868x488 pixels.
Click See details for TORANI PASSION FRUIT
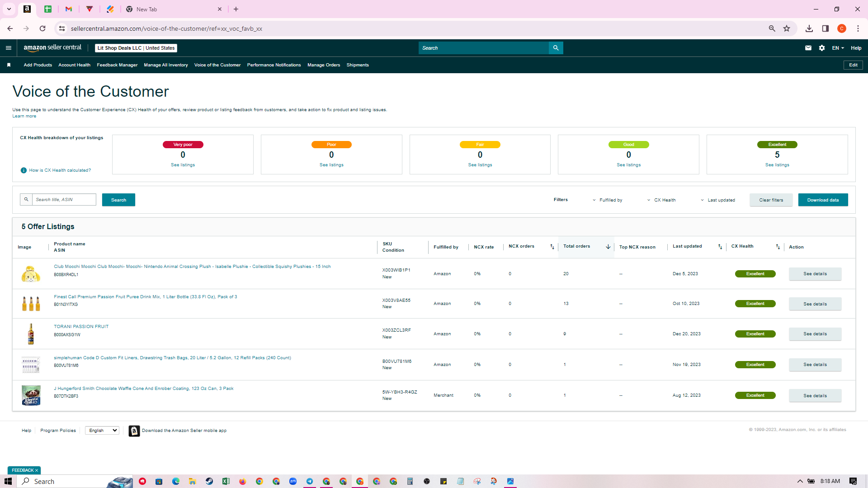(x=815, y=334)
